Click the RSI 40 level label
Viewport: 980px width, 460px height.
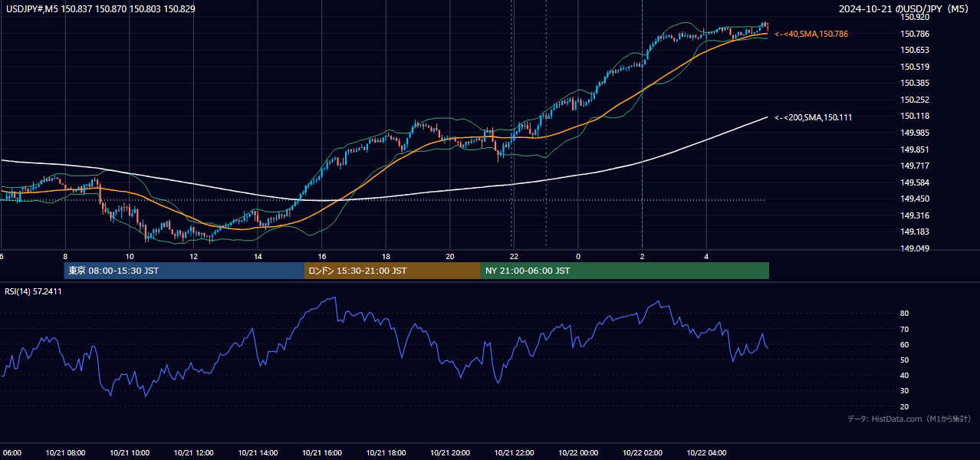(905, 375)
